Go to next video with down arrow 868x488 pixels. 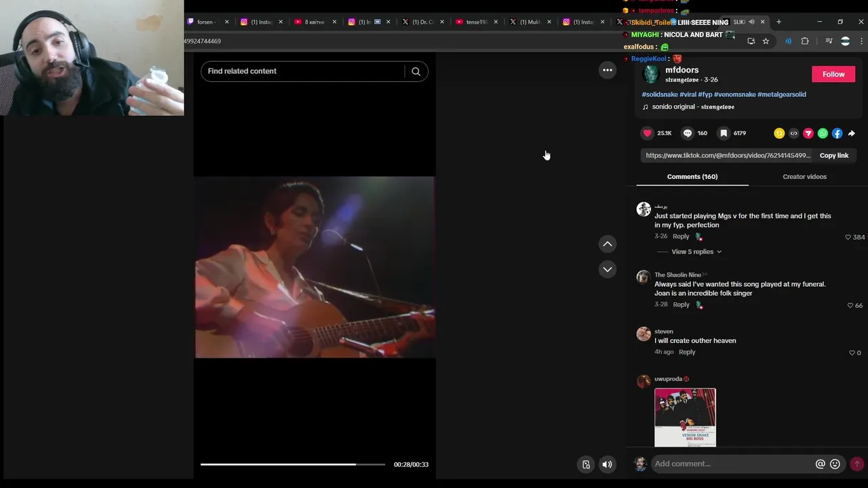click(608, 269)
